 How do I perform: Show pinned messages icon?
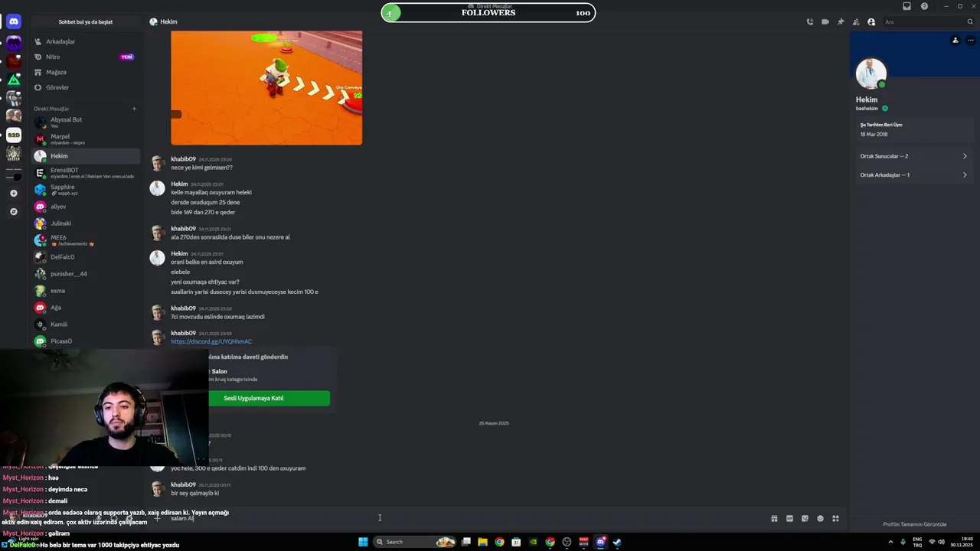841,21
